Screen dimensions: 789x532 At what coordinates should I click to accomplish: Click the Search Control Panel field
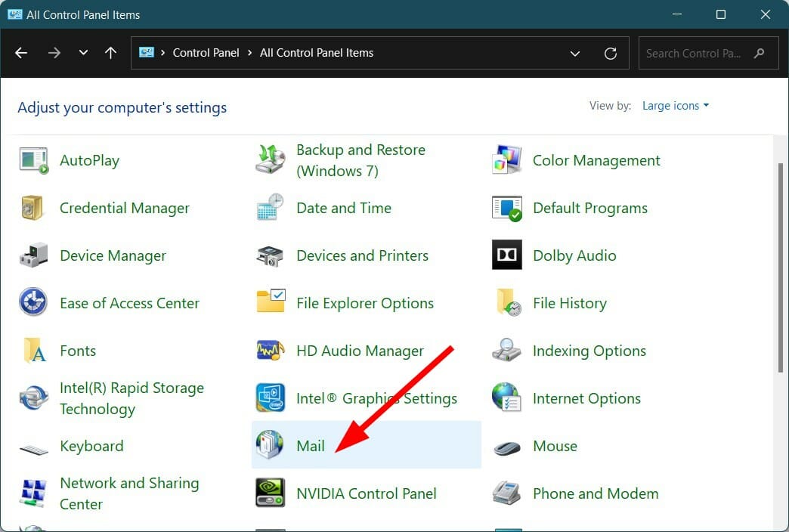[x=710, y=53]
